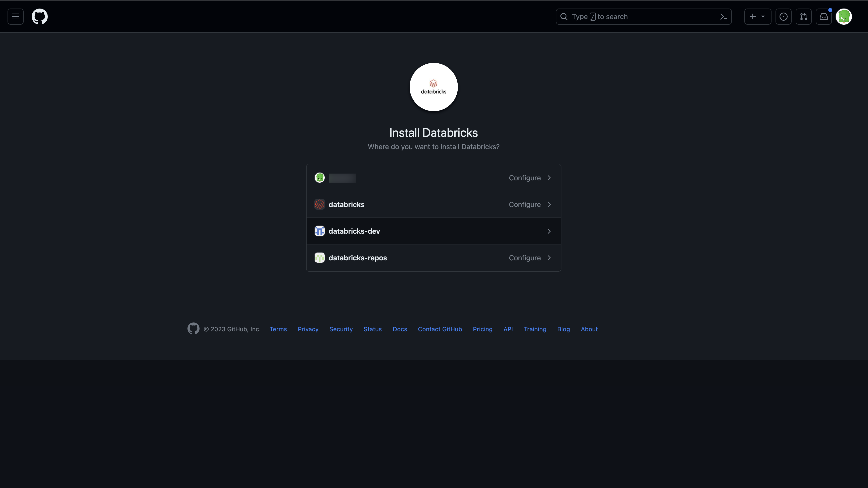Click the notifications bell icon

(x=823, y=16)
